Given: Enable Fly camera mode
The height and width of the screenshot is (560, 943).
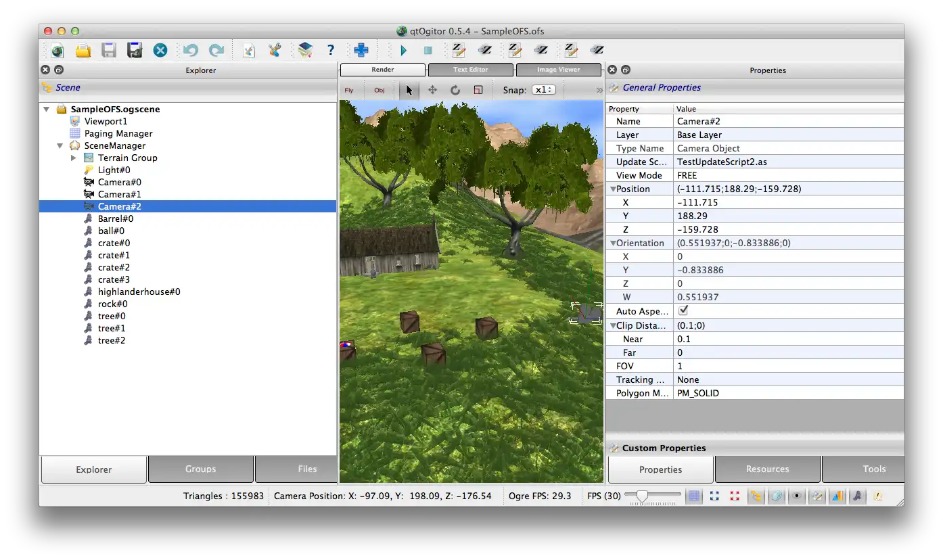Looking at the screenshot, I should click(349, 90).
